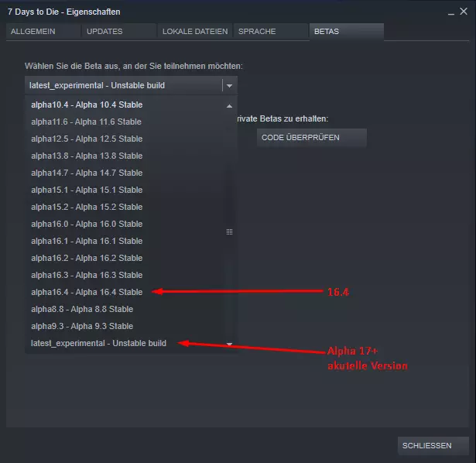Choose alpha15.2 - Alpha 15.2 Stable
Viewport: 476px width, 463px height.
point(125,207)
